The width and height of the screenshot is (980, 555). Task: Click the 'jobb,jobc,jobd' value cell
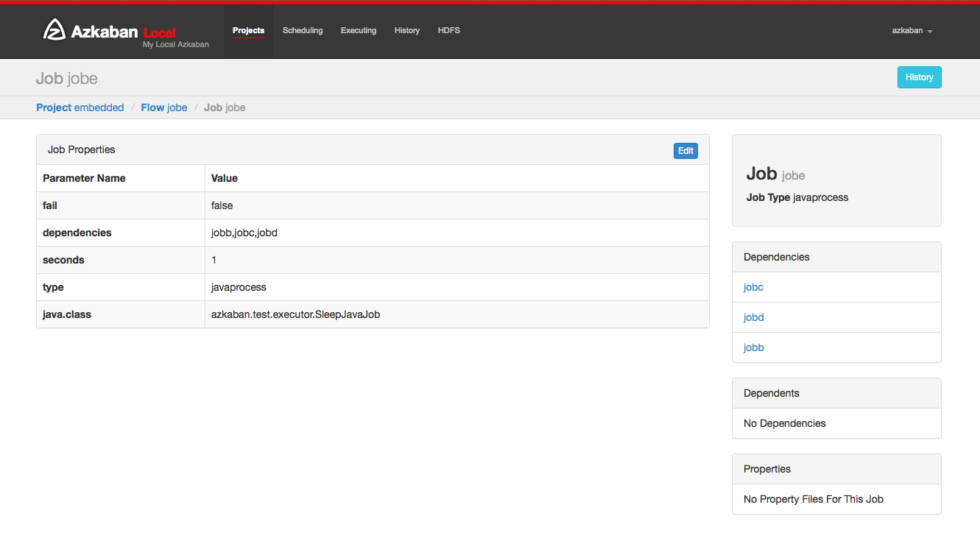pyautogui.click(x=457, y=233)
